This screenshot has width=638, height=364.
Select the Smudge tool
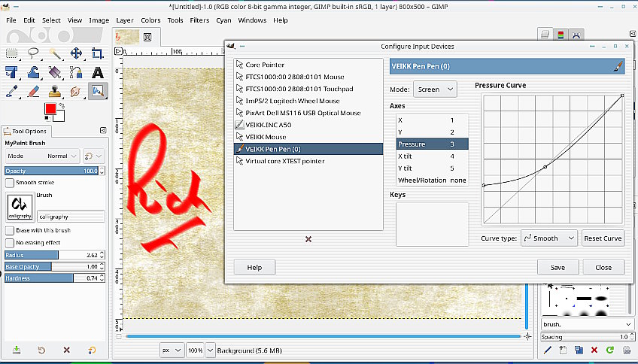[76, 92]
